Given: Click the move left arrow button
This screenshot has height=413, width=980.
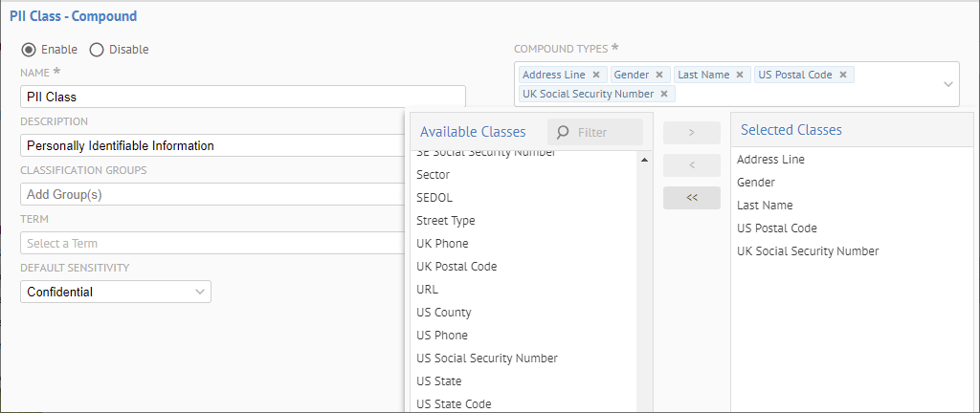Looking at the screenshot, I should point(691,165).
